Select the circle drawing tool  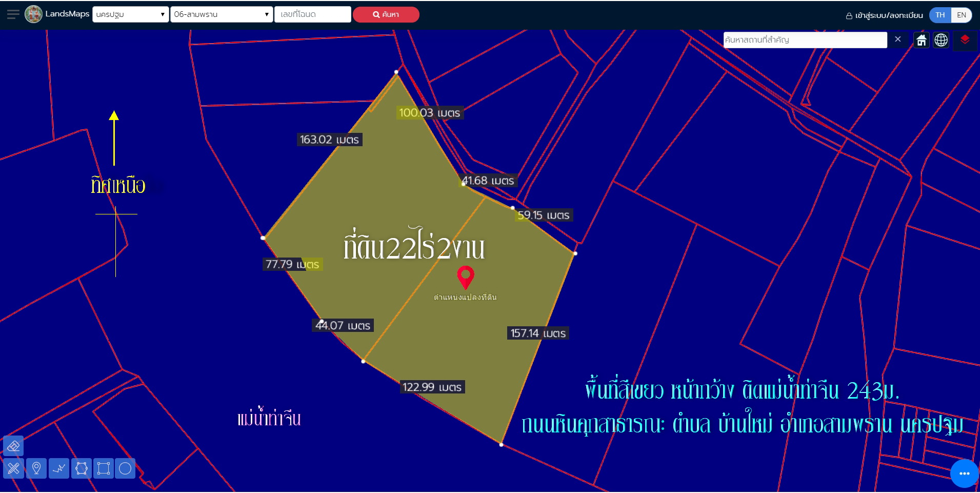[x=125, y=468]
